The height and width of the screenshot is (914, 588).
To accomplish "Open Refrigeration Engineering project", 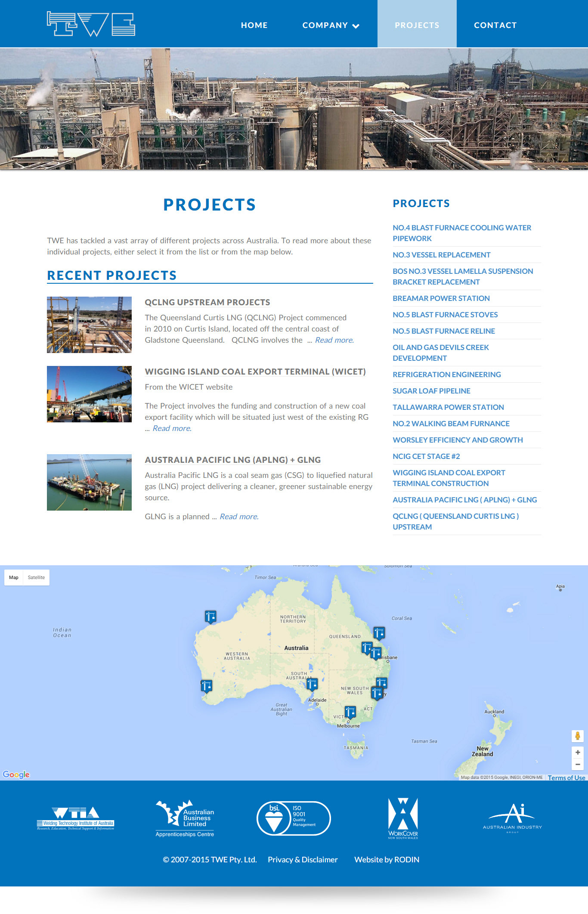I will (447, 375).
